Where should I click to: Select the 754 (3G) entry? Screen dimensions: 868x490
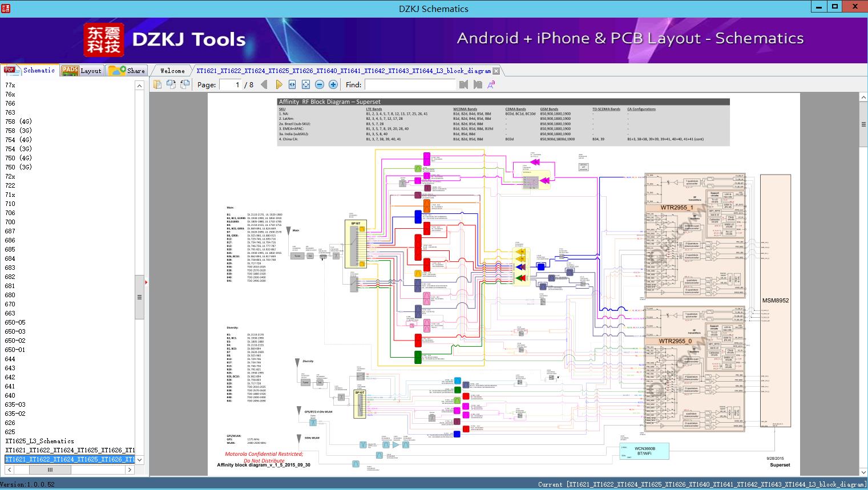coord(18,149)
